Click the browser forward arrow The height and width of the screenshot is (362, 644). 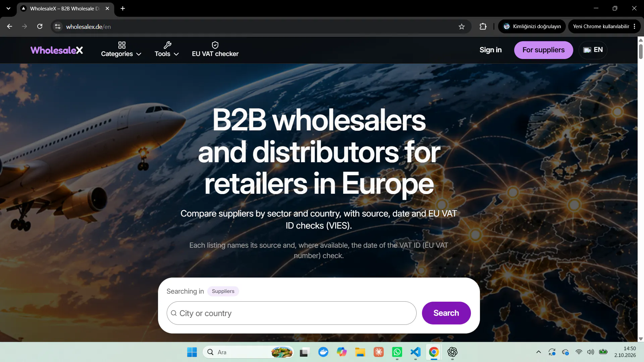tap(24, 26)
